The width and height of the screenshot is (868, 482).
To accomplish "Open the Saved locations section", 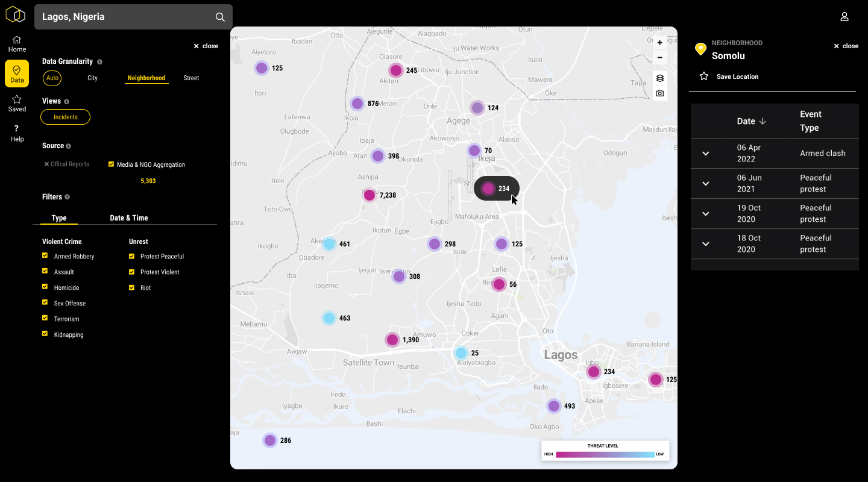I will coord(17,104).
